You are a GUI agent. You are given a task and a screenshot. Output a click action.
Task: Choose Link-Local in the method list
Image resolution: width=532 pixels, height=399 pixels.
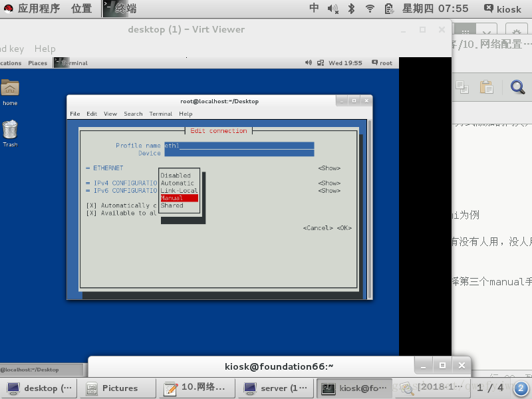(x=179, y=190)
